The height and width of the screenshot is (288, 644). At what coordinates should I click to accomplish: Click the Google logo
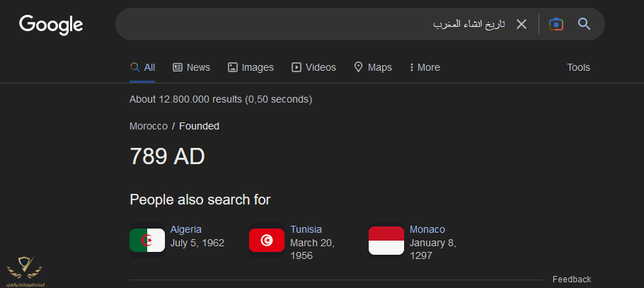pyautogui.click(x=51, y=24)
